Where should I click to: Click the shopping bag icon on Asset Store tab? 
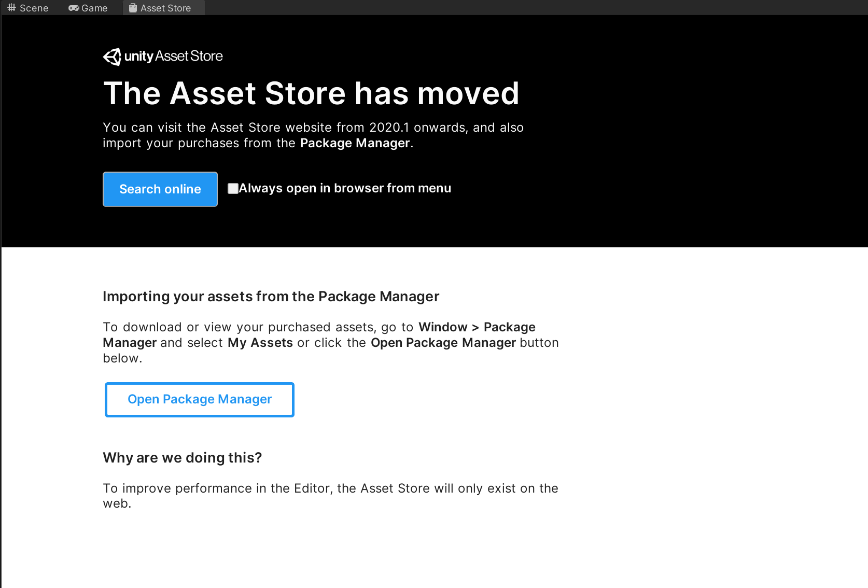coord(133,8)
